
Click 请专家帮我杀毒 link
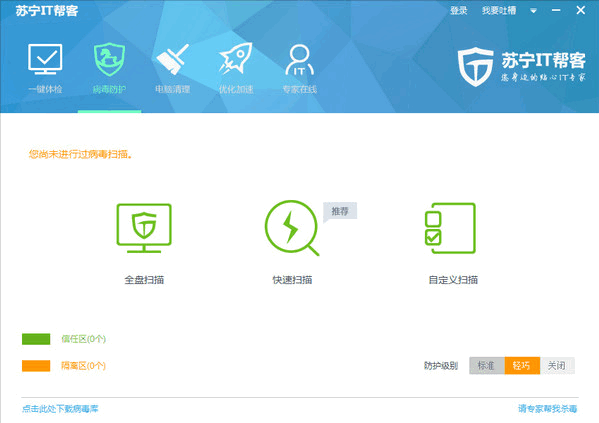(547, 409)
